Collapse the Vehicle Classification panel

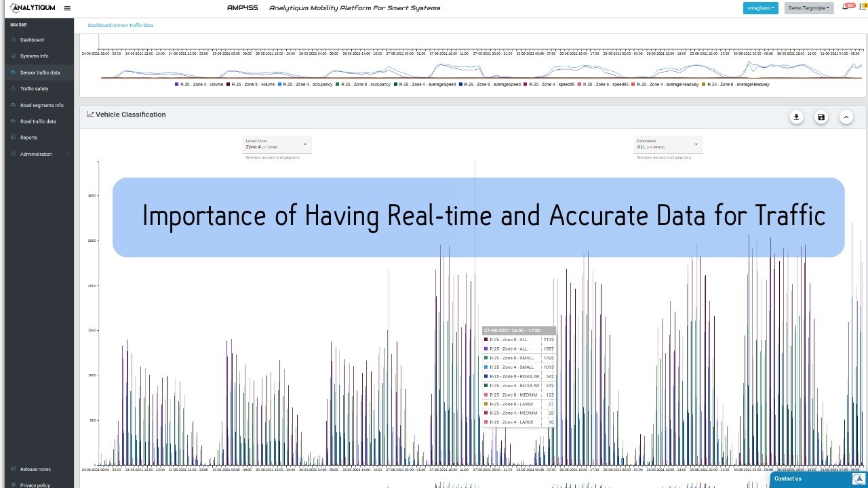[846, 117]
